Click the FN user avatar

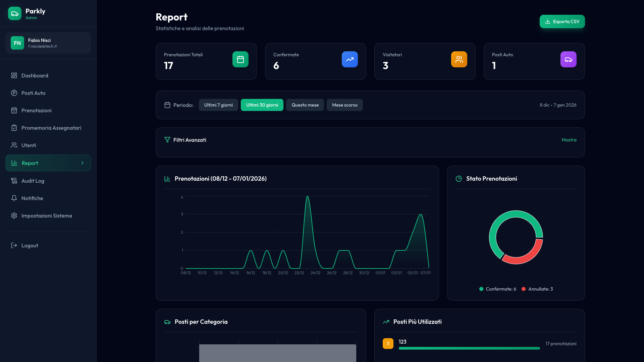click(17, 43)
